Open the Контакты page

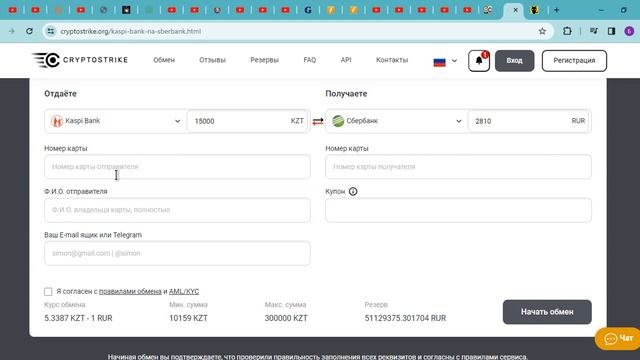[392, 60]
